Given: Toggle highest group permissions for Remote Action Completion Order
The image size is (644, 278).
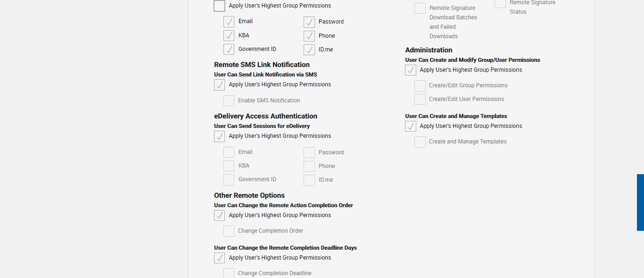Looking at the screenshot, I should pyautogui.click(x=220, y=216).
